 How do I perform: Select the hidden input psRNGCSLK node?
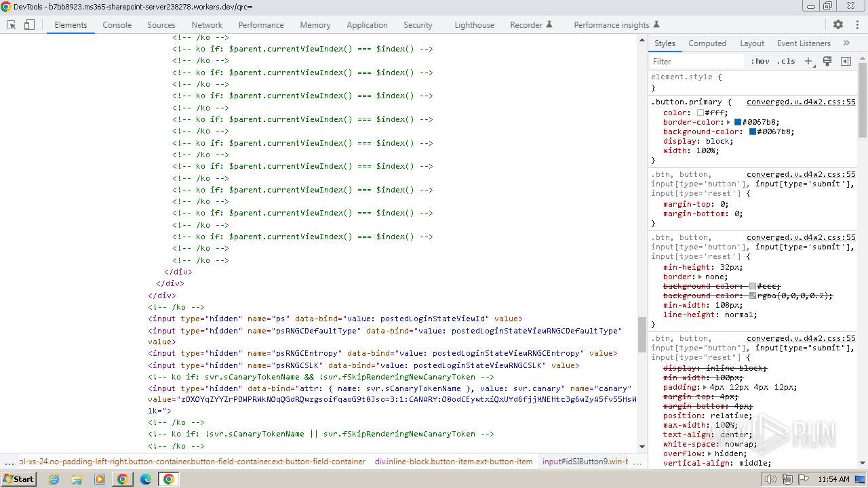364,365
